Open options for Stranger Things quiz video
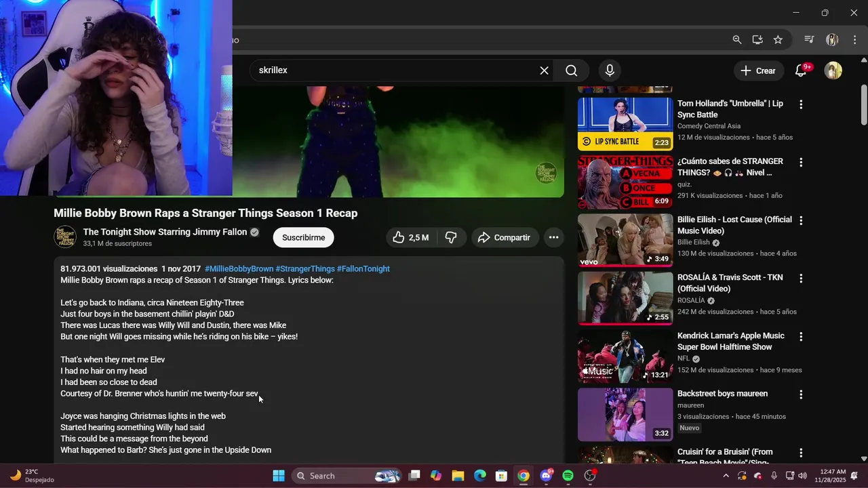Screen dimensions: 868x488 point(801,163)
